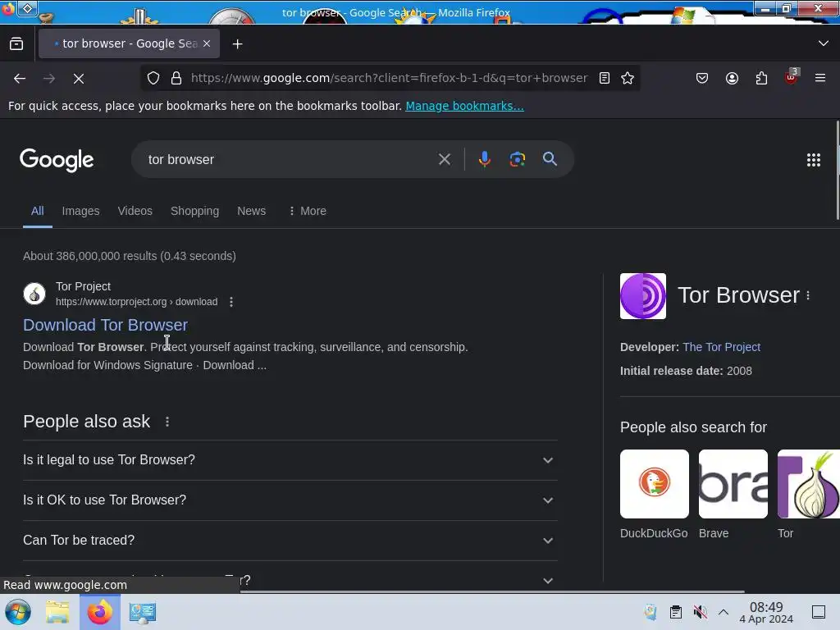The width and height of the screenshot is (840, 630).
Task: Click the horizontal page scrollbar
Action: pyautogui.click(x=492, y=592)
